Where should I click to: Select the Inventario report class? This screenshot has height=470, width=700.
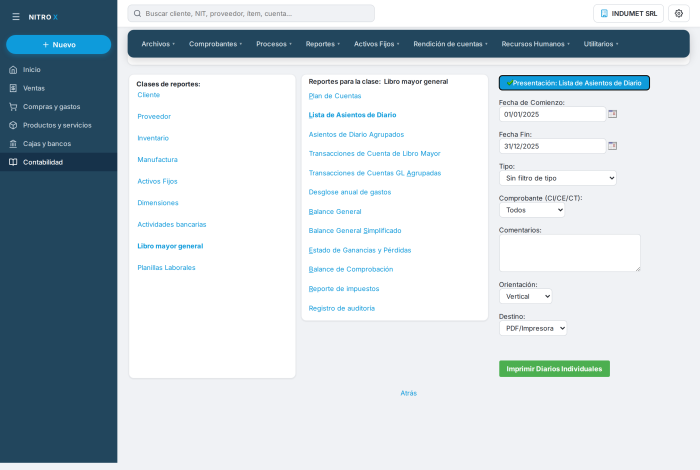(x=153, y=138)
